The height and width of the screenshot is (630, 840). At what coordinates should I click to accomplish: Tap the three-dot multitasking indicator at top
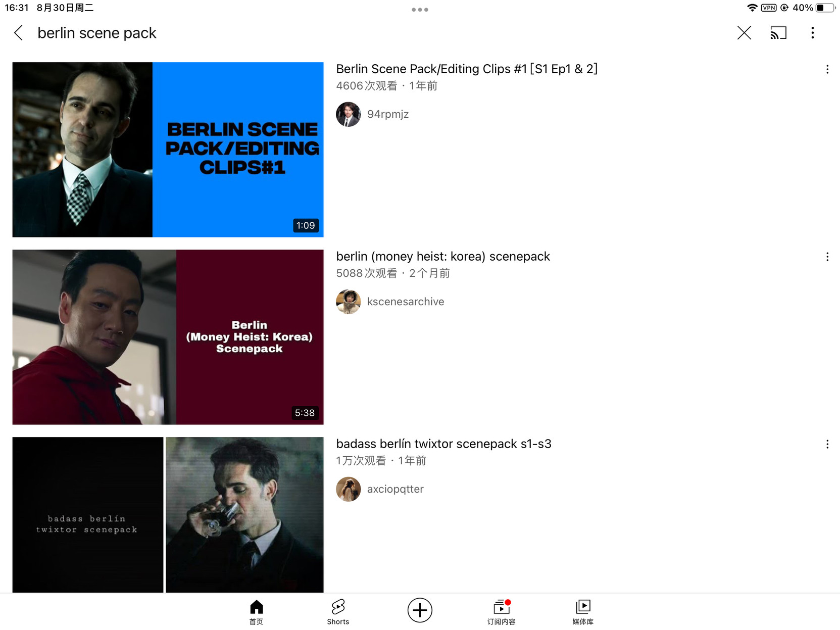(420, 10)
